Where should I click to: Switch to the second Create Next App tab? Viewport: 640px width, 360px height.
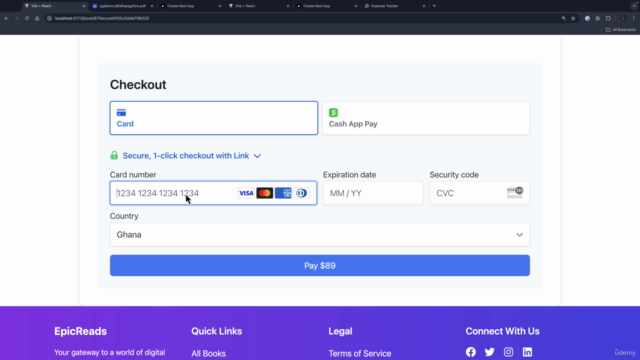(x=327, y=6)
